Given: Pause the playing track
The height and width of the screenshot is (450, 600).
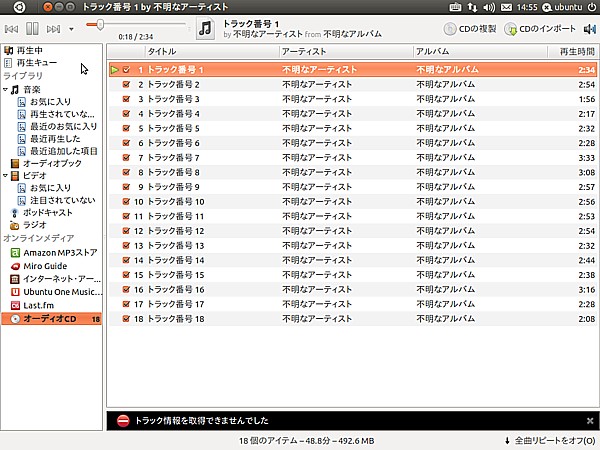Looking at the screenshot, I should click(32, 29).
